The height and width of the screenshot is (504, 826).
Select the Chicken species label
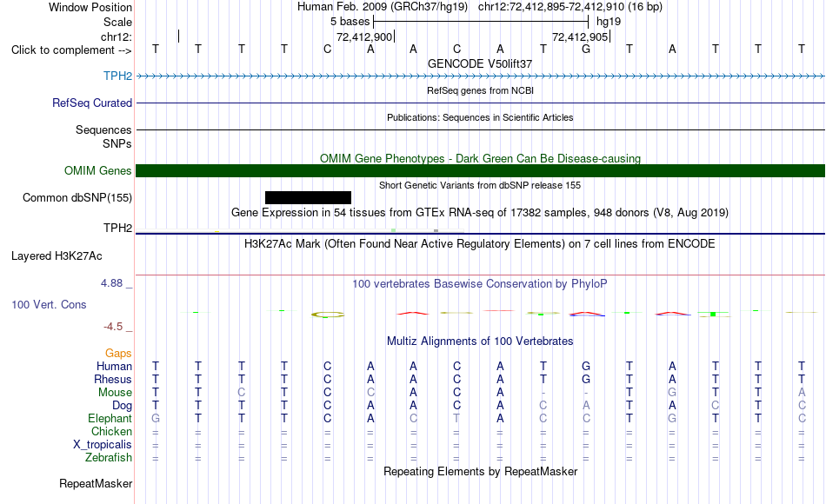111,431
